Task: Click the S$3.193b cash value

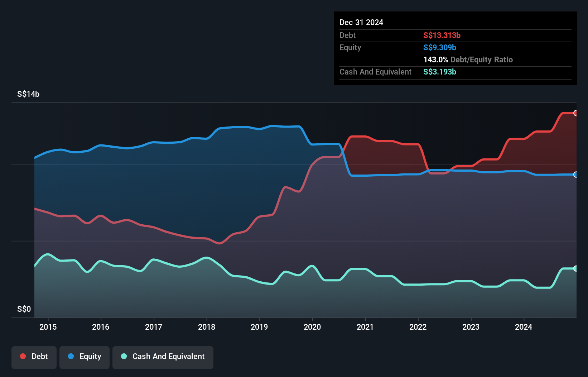Action: (x=440, y=72)
